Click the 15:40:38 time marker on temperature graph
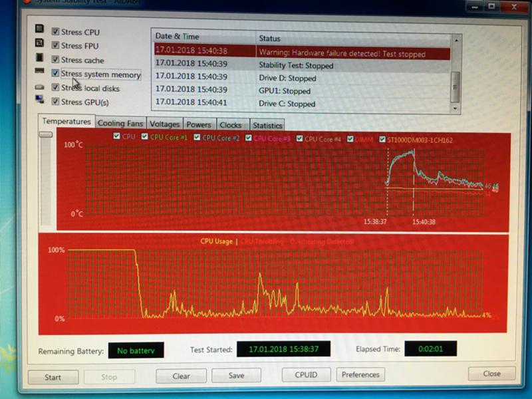The image size is (532, 399). [x=424, y=222]
